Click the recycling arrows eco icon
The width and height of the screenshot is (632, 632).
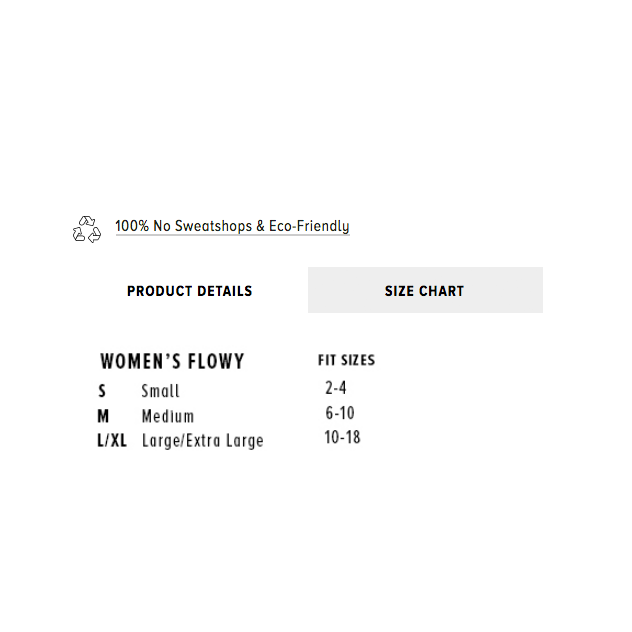(x=87, y=229)
